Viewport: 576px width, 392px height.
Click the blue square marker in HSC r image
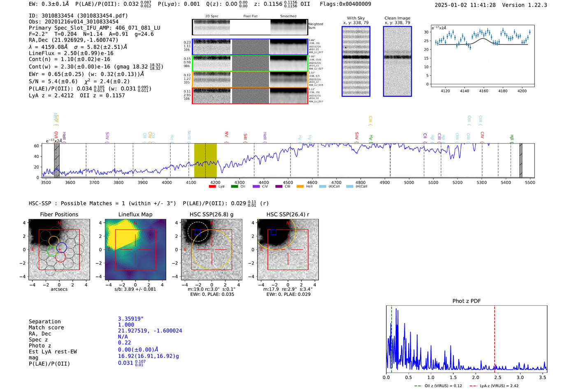pos(274,232)
